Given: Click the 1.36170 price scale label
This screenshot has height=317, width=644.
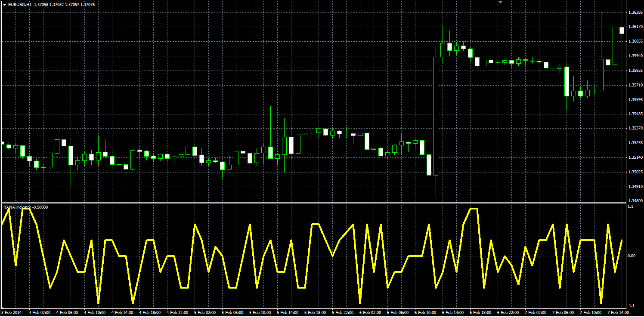Looking at the screenshot, I should [x=636, y=27].
